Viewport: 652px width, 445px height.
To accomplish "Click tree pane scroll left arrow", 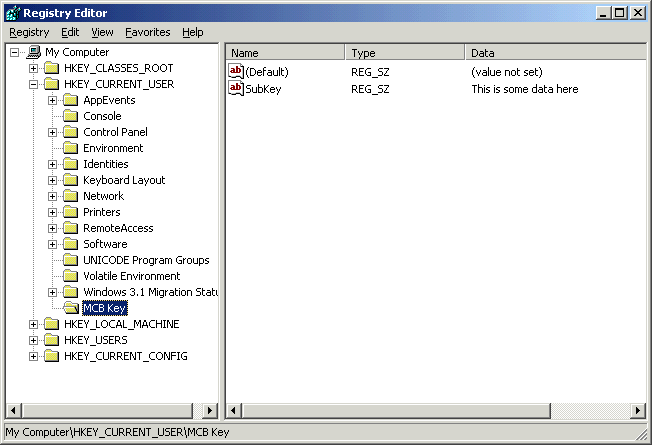I will click(x=13, y=410).
